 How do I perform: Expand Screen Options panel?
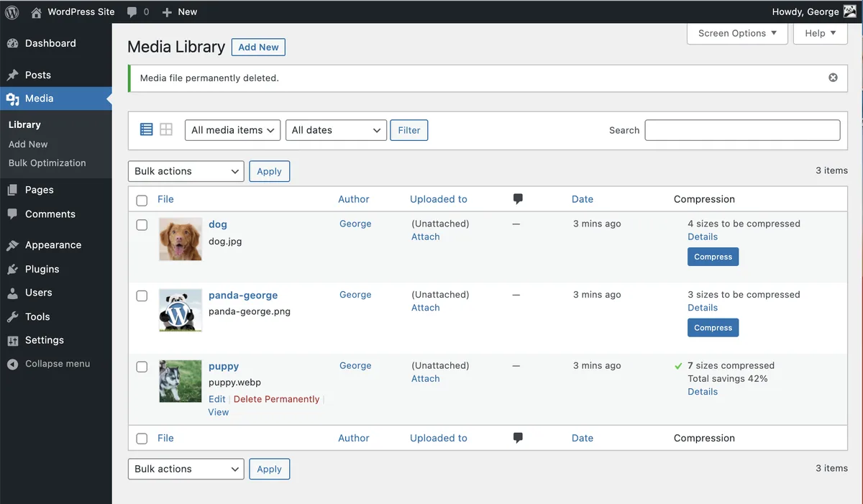pyautogui.click(x=737, y=33)
